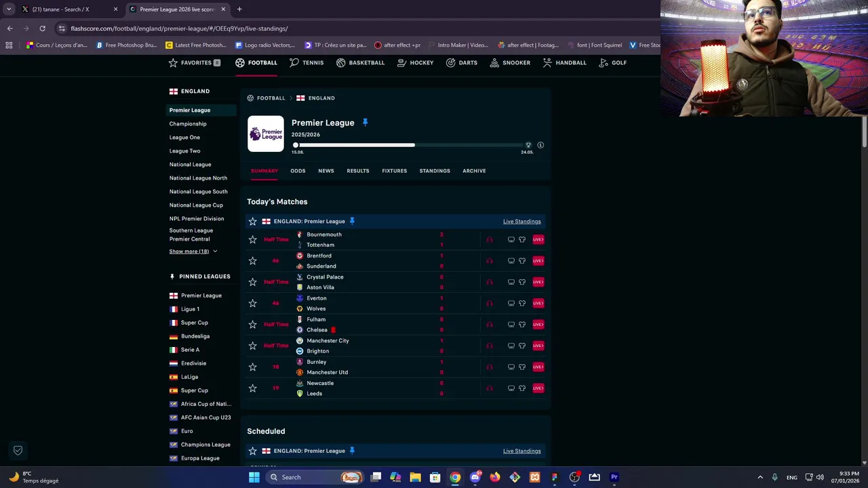This screenshot has width=868, height=488.
Task: Open TV icon for Brentford vs Sunderland
Action: (511, 261)
